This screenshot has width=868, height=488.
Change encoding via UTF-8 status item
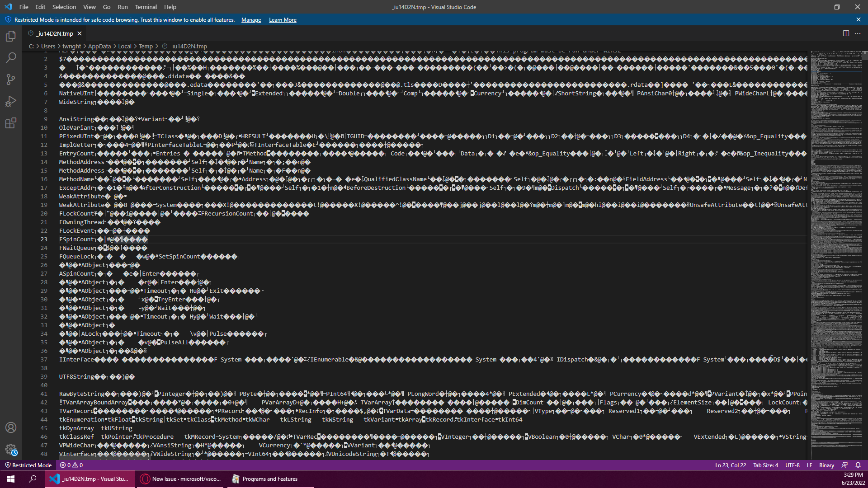[792, 465]
